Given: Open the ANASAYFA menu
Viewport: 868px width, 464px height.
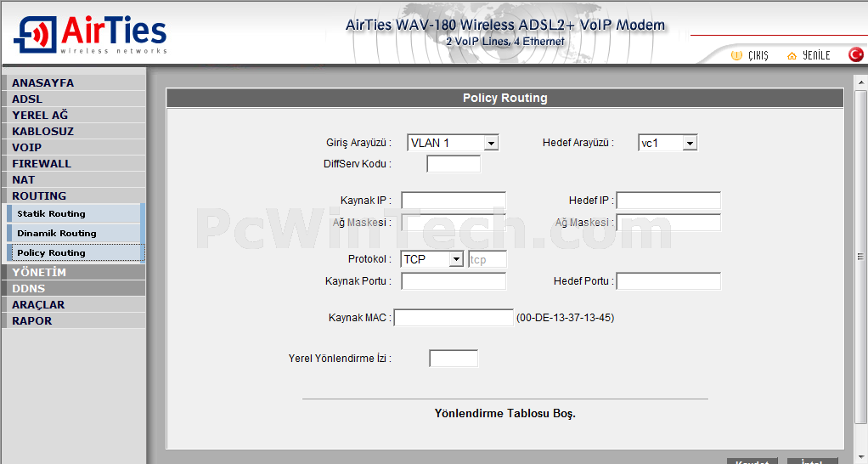Looking at the screenshot, I should [x=74, y=82].
